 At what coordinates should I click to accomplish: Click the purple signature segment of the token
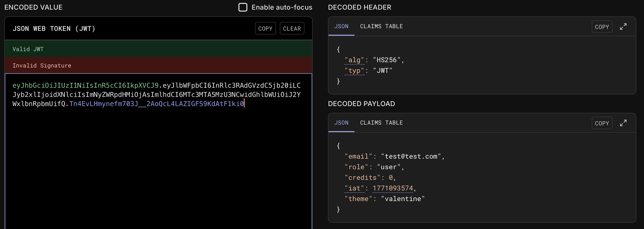coord(156,104)
